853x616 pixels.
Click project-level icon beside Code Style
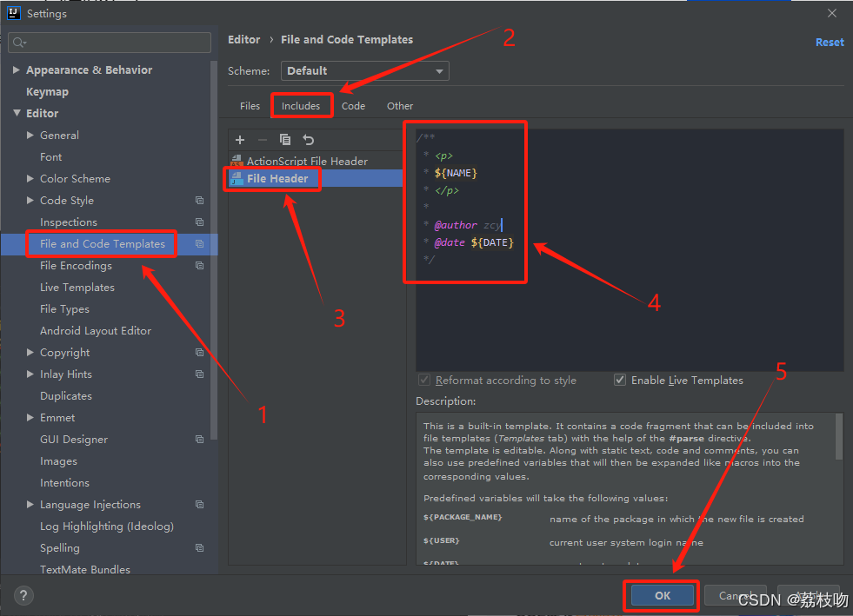200,200
